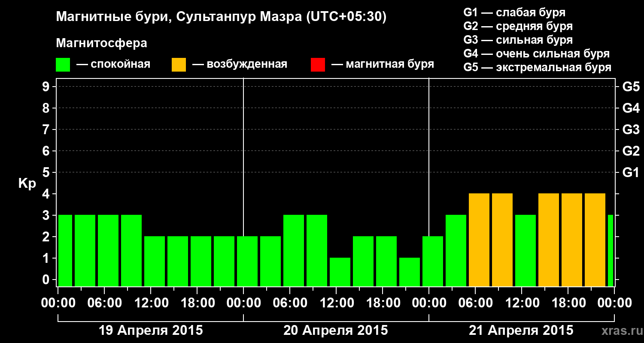Click the '— спокойная' legend label
This screenshot has height=343, width=644.
113,65
